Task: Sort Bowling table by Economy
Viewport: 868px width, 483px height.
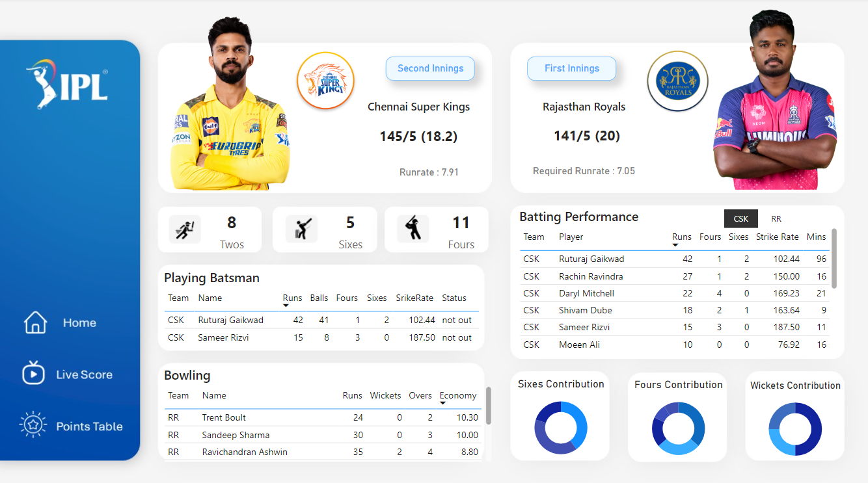Action: coord(458,396)
